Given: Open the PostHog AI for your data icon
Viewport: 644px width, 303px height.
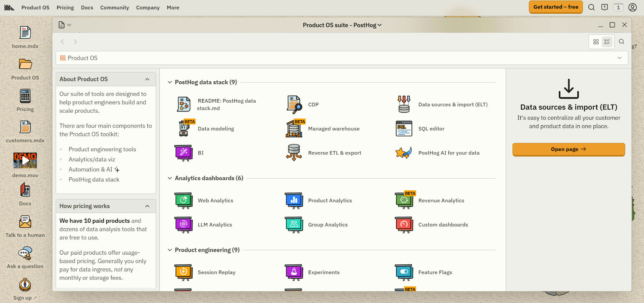Looking at the screenshot, I should [404, 153].
